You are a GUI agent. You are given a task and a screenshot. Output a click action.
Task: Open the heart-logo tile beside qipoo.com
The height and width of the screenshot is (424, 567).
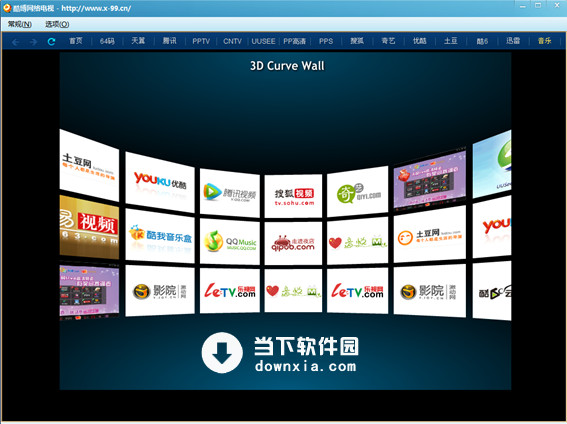(357, 241)
